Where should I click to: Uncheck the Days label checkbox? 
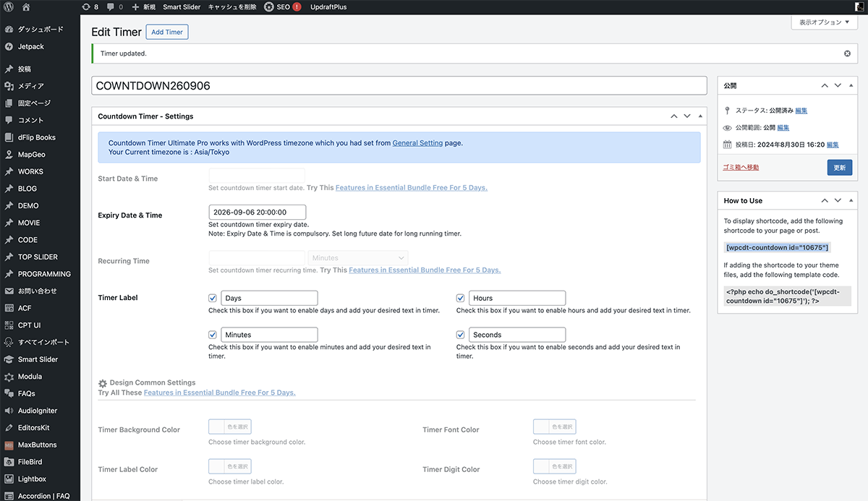213,298
